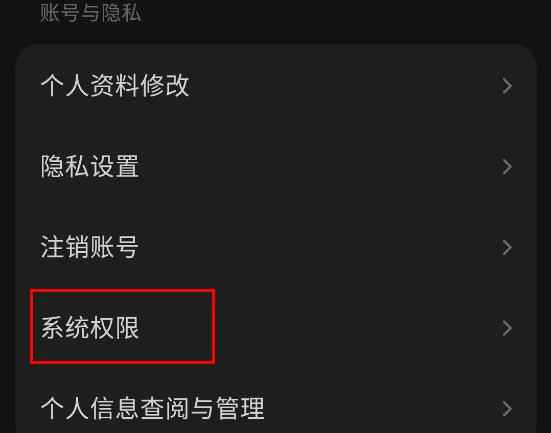Tap the arrow icon next to 注销账号
The image size is (551, 433).
click(x=507, y=247)
